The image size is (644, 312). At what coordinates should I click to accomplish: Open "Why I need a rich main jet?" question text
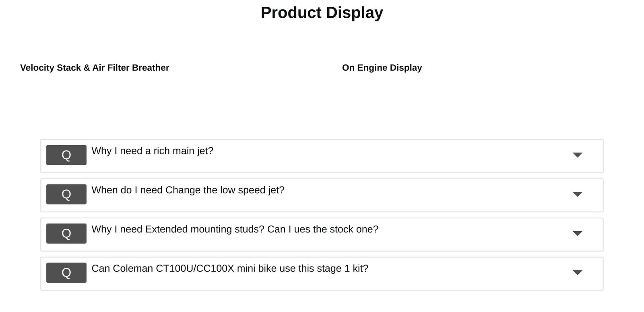click(x=153, y=151)
